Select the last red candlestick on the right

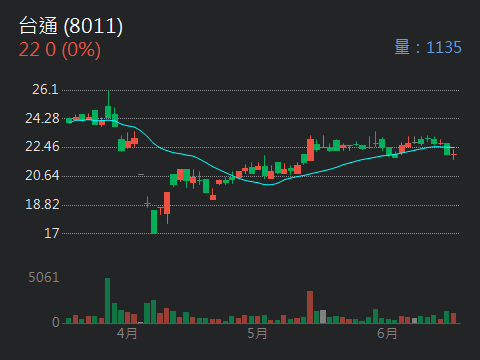453,155
